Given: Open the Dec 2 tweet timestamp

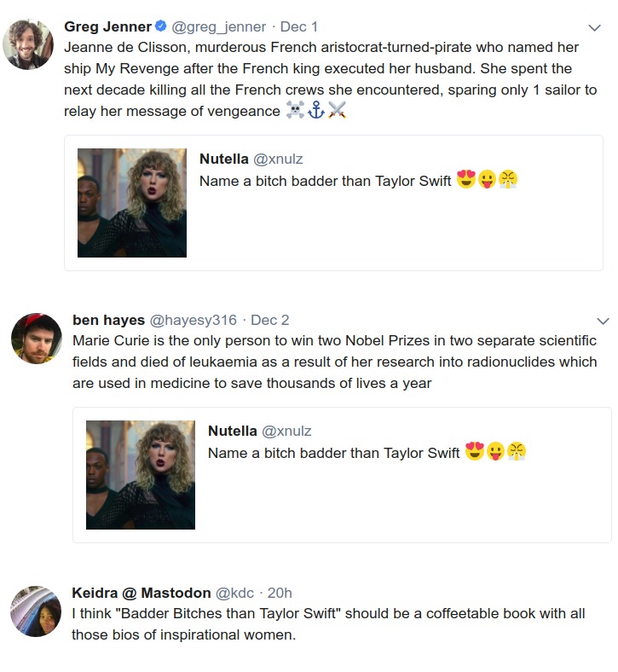Looking at the screenshot, I should 269,320.
